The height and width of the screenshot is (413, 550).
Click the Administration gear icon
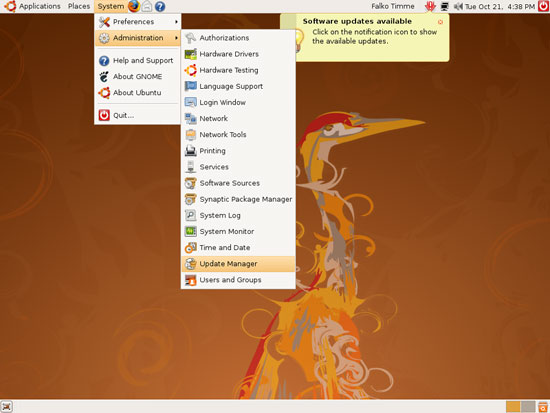coord(104,38)
